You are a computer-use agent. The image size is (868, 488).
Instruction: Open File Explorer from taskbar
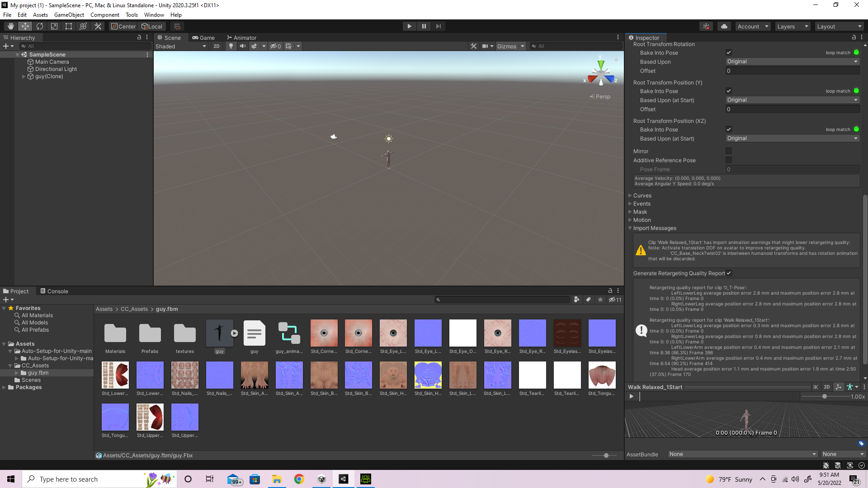(x=277, y=479)
